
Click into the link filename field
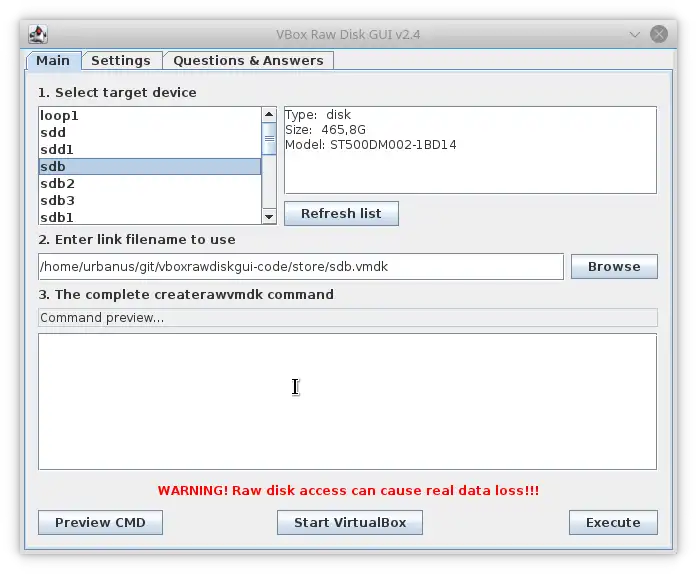click(301, 267)
